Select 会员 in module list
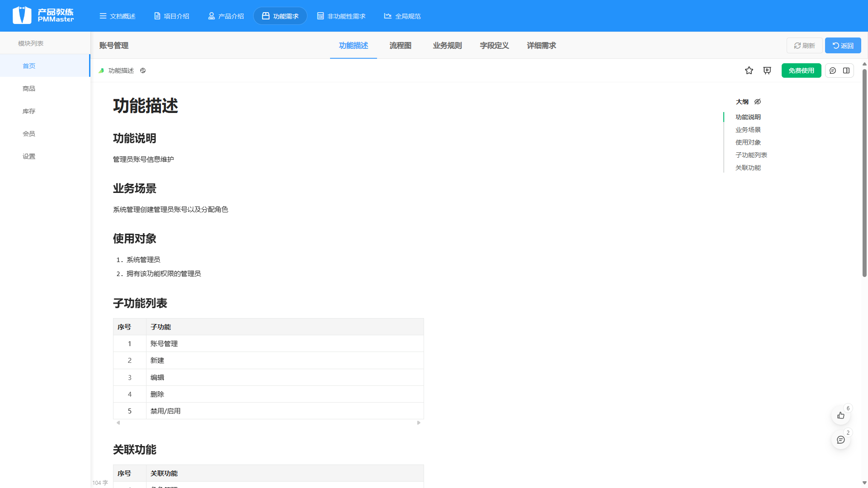Screen dimensions: 868x488 tap(45, 134)
